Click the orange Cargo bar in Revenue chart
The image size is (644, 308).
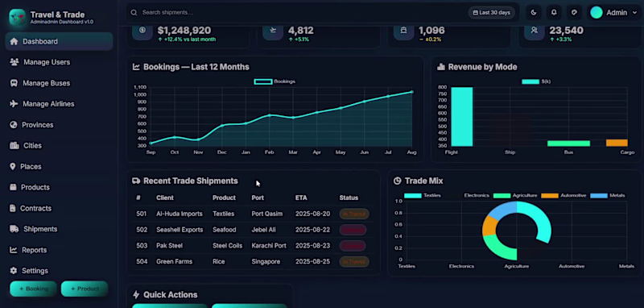click(x=617, y=143)
